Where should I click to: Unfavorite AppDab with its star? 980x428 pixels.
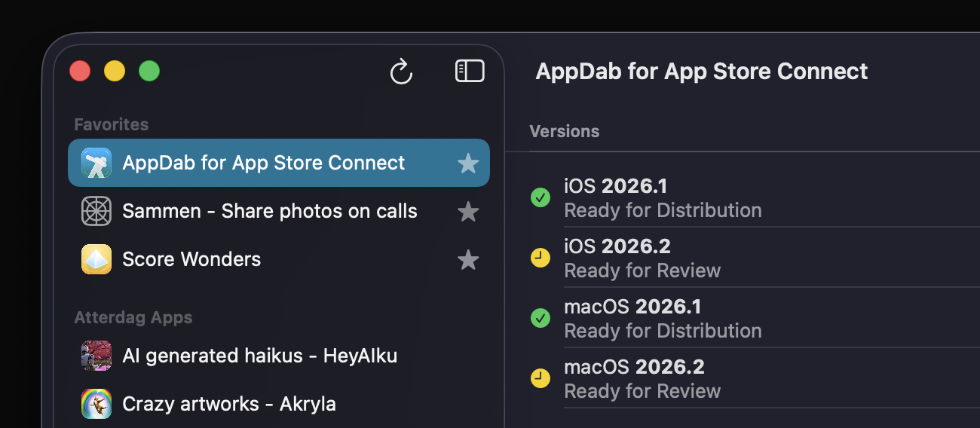point(468,163)
